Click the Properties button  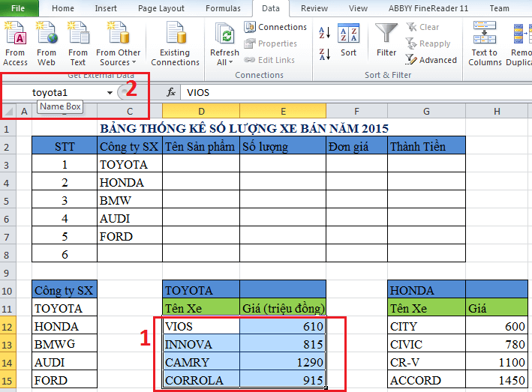[270, 43]
